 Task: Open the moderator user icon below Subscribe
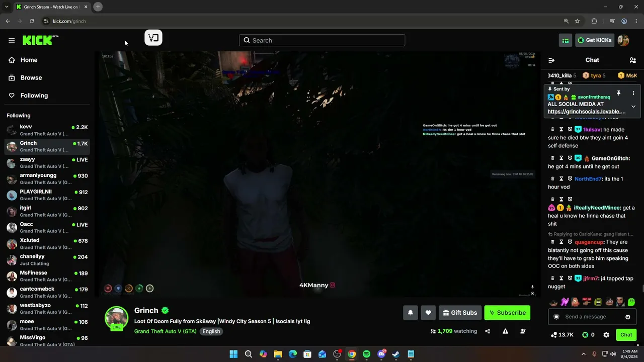(523, 331)
